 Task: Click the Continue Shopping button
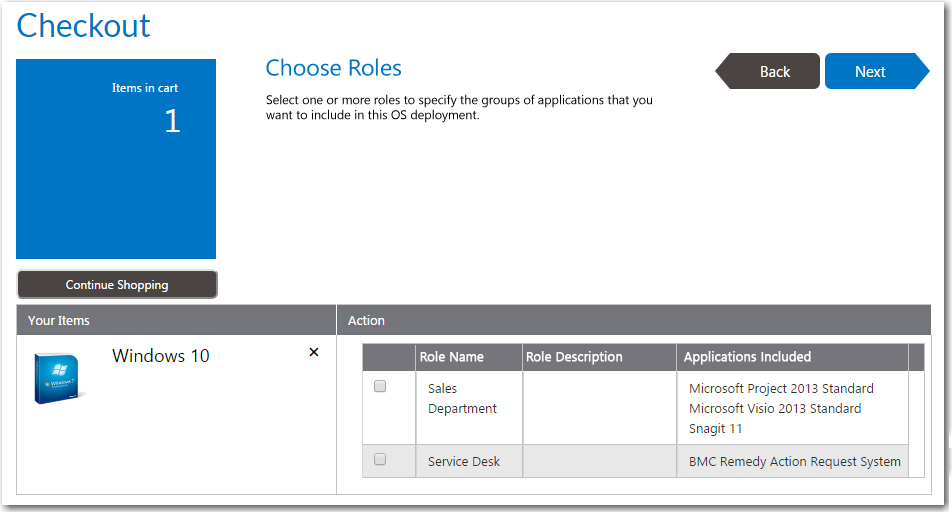click(117, 285)
